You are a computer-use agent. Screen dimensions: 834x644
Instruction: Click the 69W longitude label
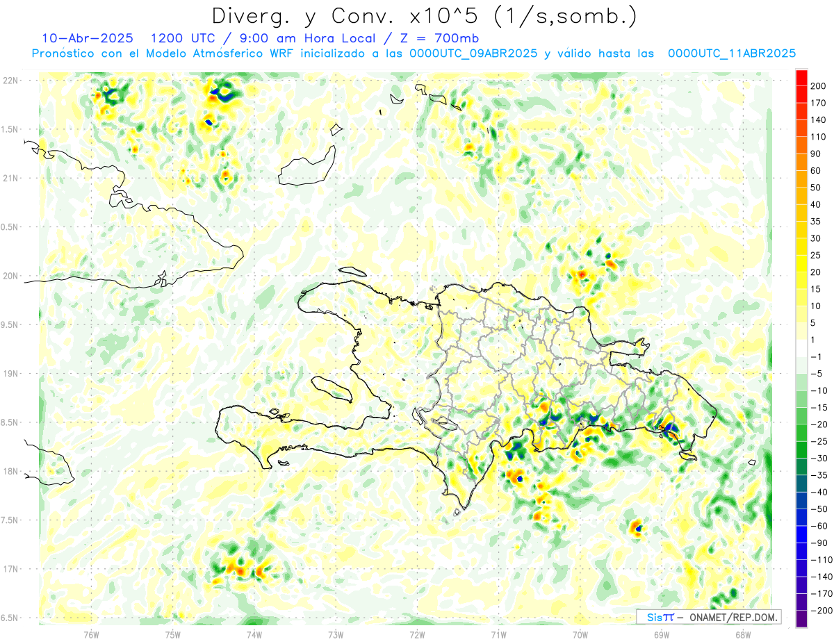pos(662,634)
